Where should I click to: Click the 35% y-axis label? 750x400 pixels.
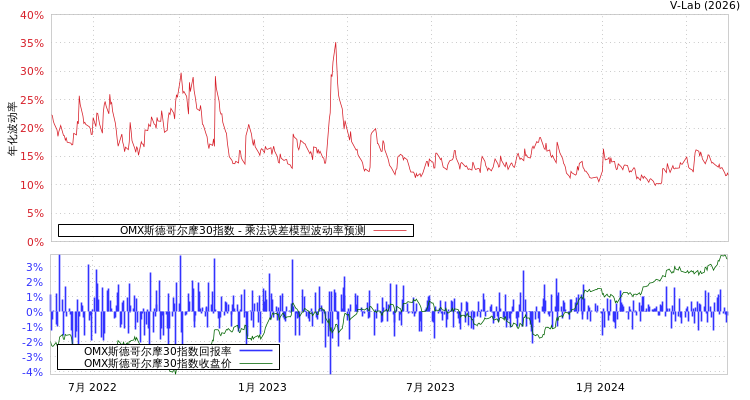32,43
